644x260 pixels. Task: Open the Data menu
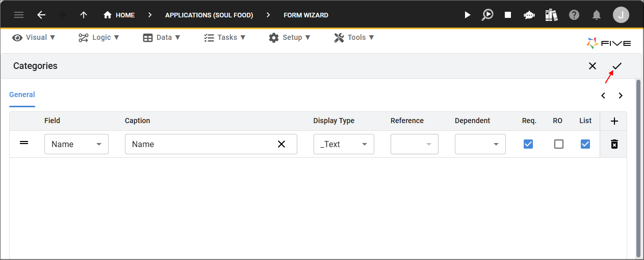point(162,37)
